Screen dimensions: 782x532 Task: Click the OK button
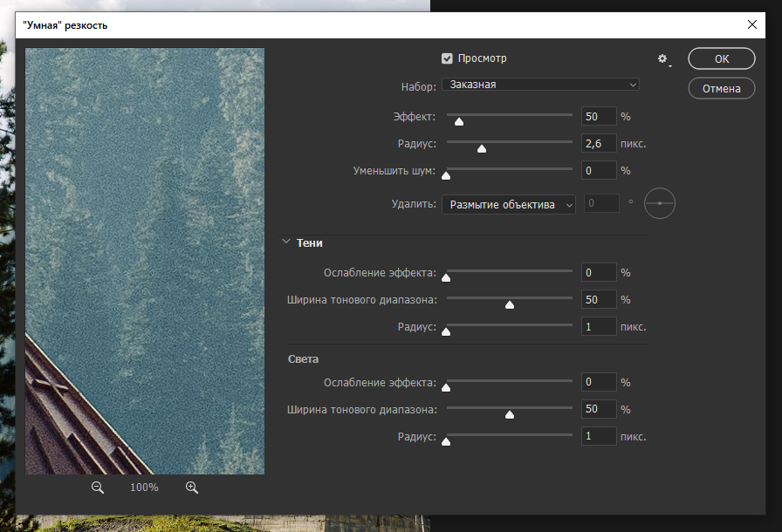pyautogui.click(x=722, y=58)
